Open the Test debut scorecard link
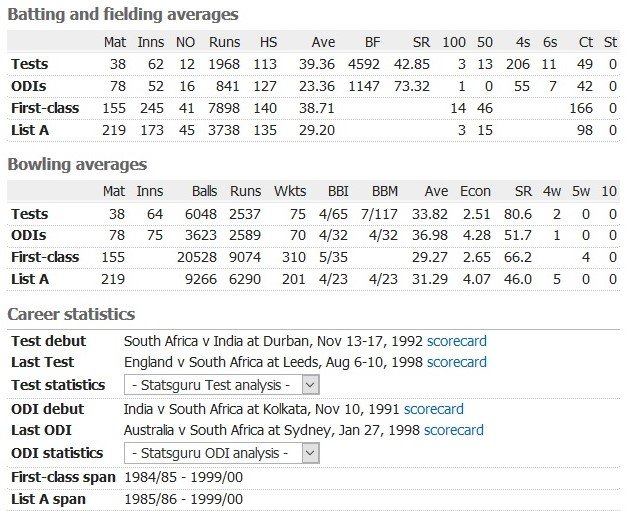Image resolution: width=627 pixels, height=511 pixels. pos(457,341)
